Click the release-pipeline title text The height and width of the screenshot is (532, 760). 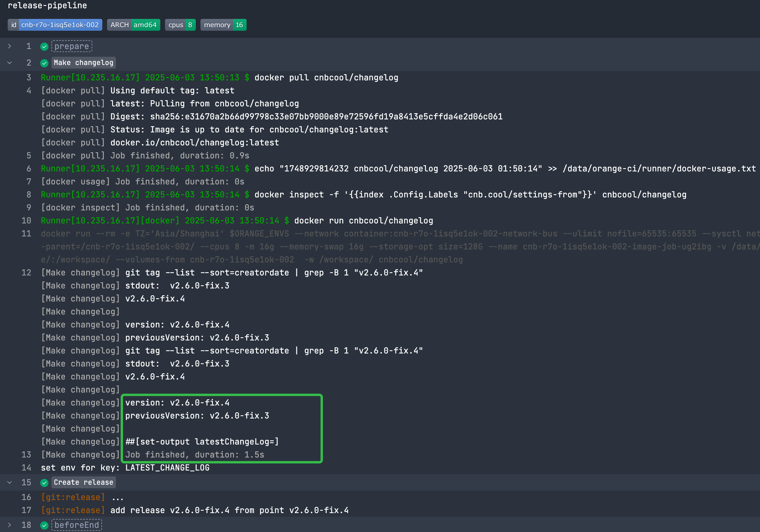point(47,5)
